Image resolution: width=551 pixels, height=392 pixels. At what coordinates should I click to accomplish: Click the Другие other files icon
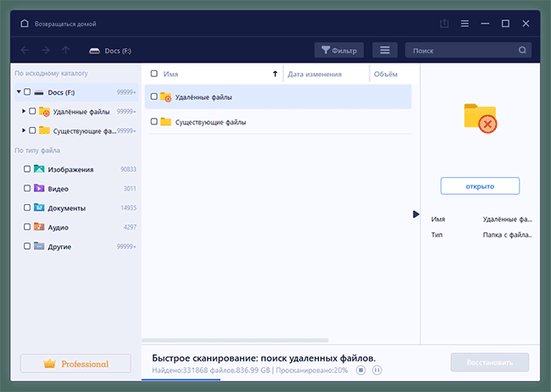39,246
